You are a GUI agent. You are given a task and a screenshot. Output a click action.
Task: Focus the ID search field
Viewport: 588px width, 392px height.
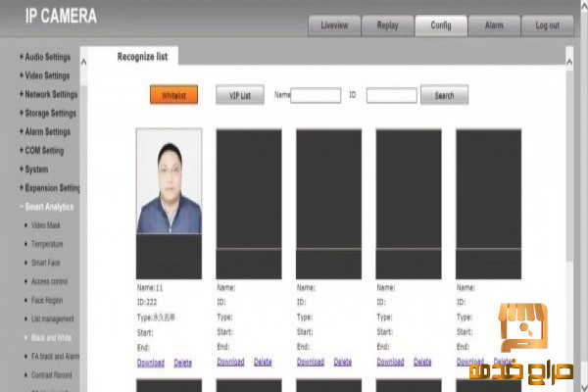(391, 95)
